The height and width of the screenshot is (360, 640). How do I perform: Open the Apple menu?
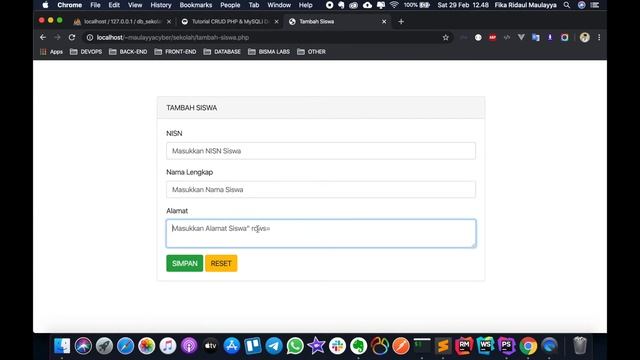point(45,5)
